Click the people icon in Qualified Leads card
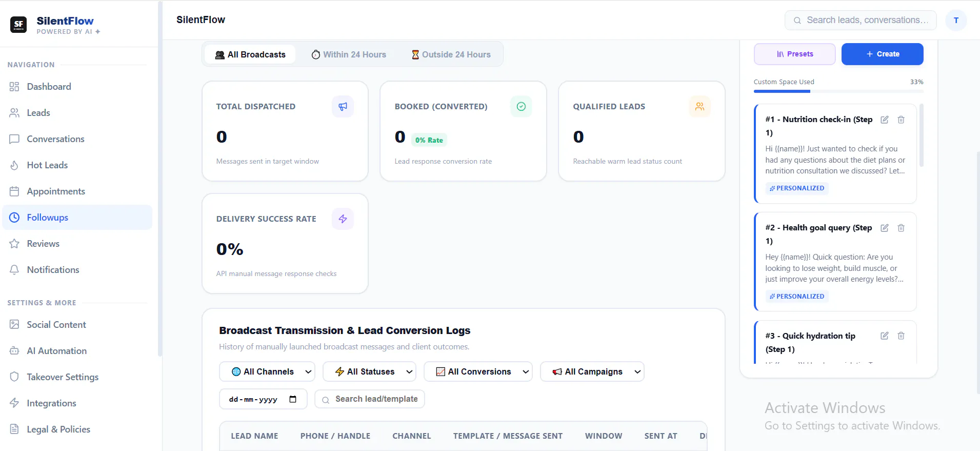The height and width of the screenshot is (451, 980). pyautogui.click(x=699, y=106)
